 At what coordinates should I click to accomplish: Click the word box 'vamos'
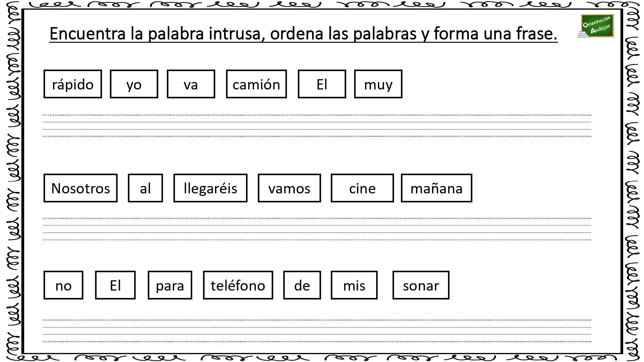point(289,188)
